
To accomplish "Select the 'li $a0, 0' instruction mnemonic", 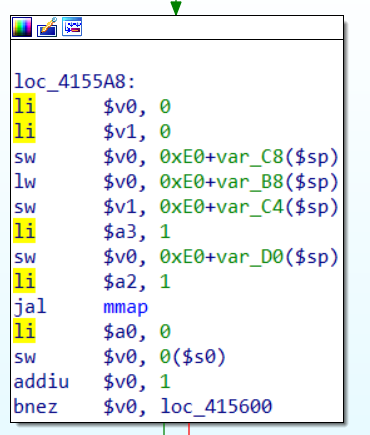I will click(x=24, y=331).
